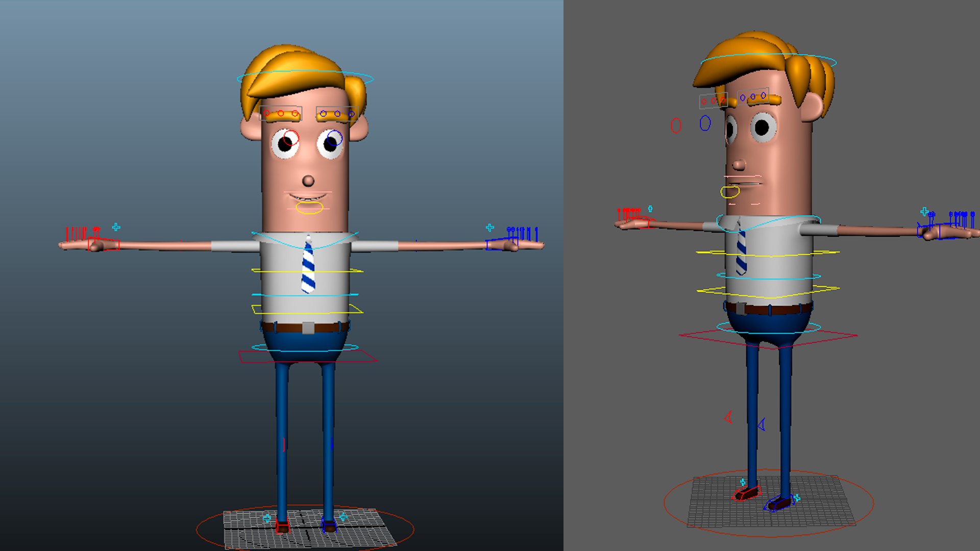Click cyan plus near red hand, front view
This screenshot has width=980, height=551.
tap(116, 227)
